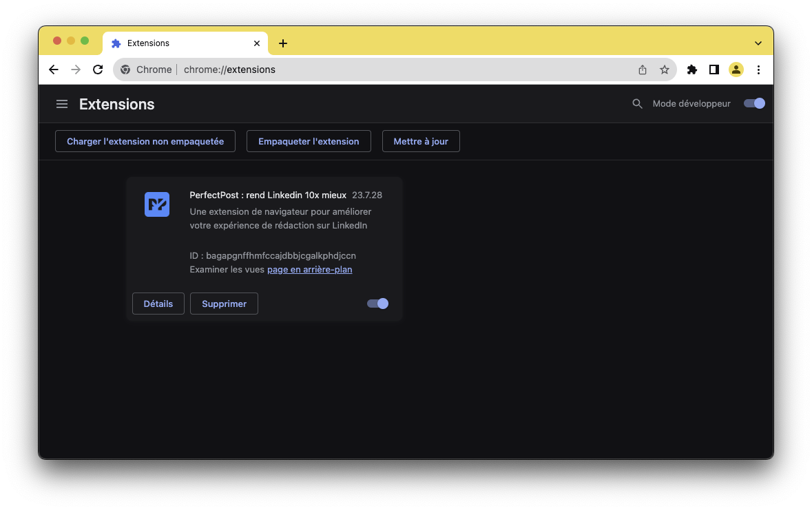Share this page via share icon
Image resolution: width=812 pixels, height=510 pixels.
click(642, 70)
